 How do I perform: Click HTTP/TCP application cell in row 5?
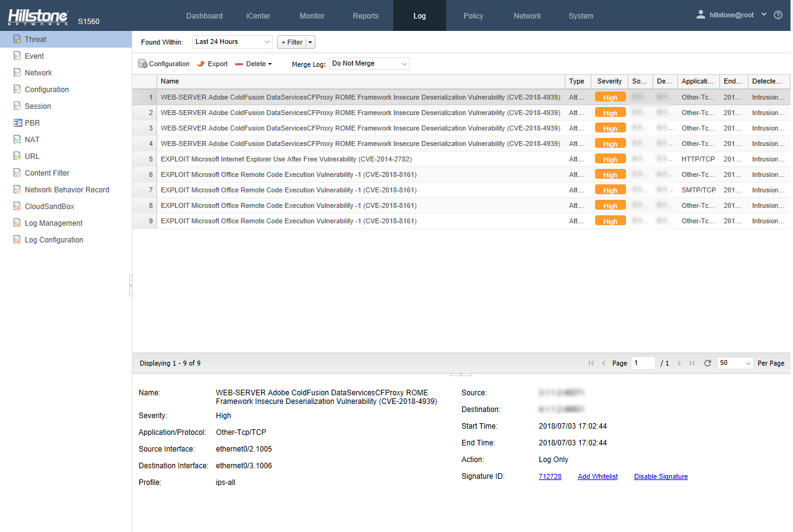tap(698, 159)
